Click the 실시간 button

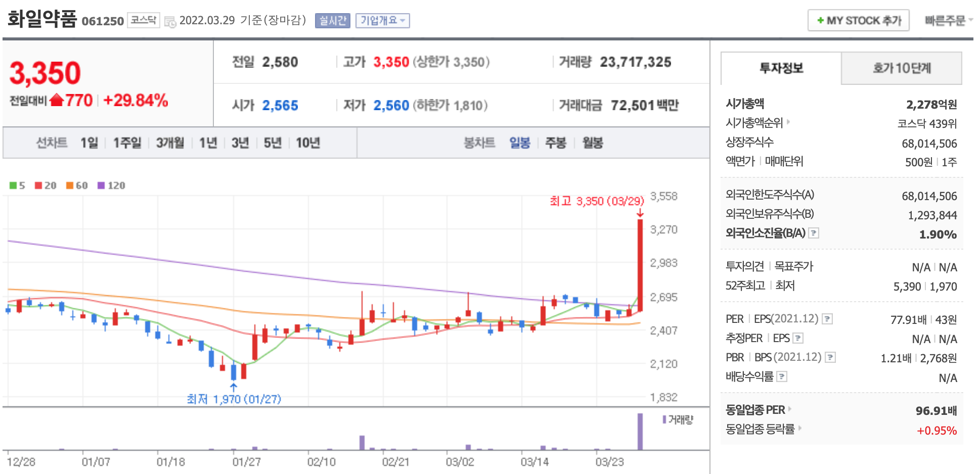332,21
